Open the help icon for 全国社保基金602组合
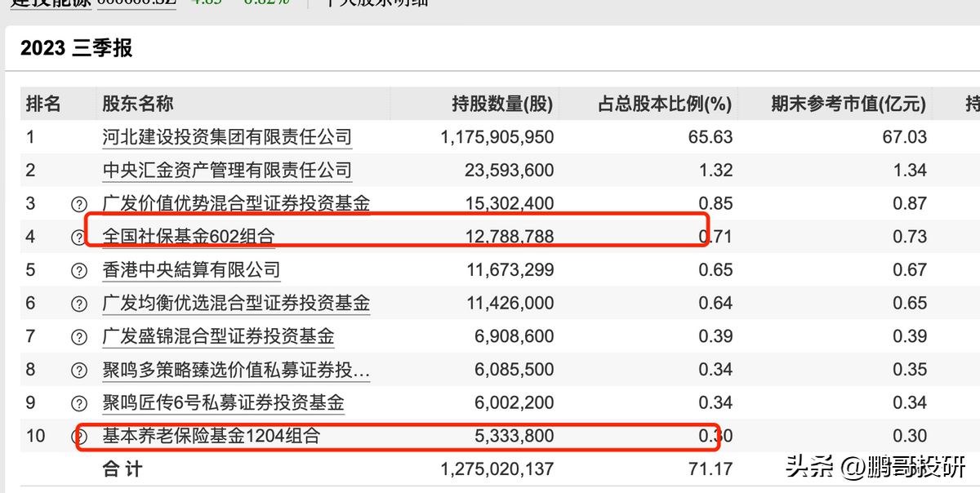 click(77, 236)
